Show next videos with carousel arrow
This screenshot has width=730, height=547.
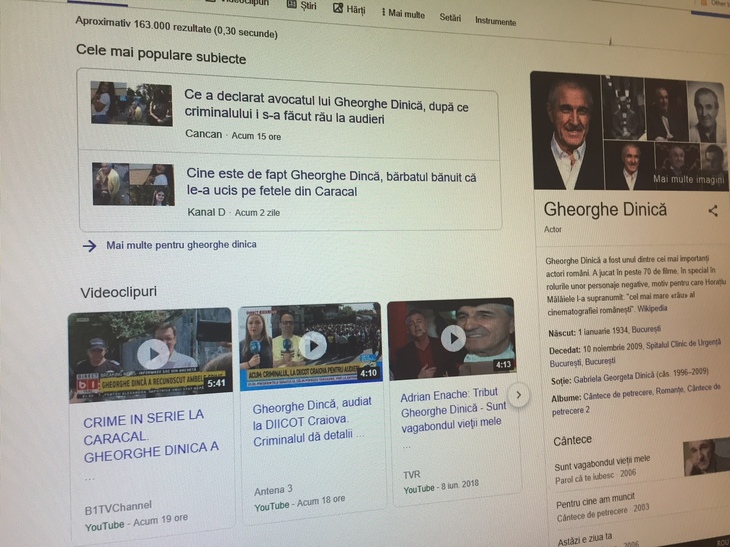pyautogui.click(x=518, y=395)
